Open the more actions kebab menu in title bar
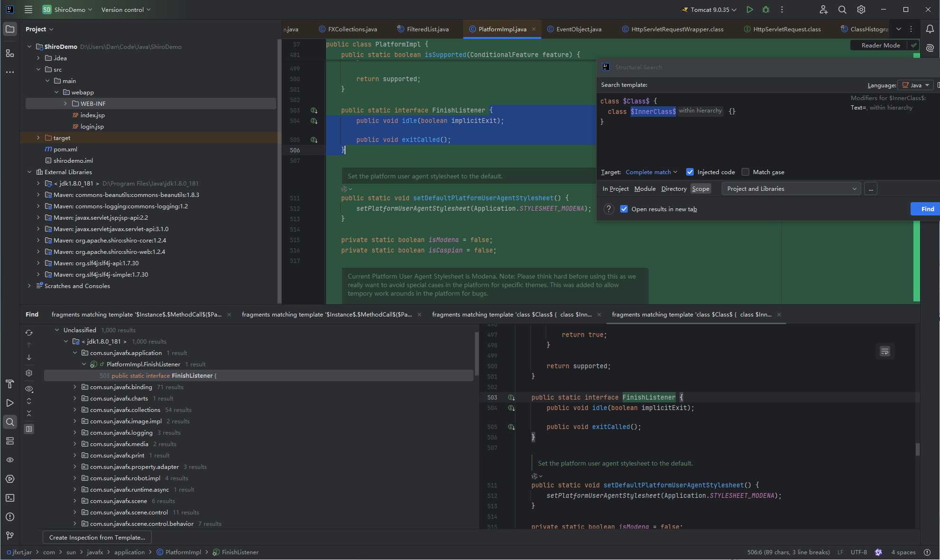940x560 pixels. [782, 9]
